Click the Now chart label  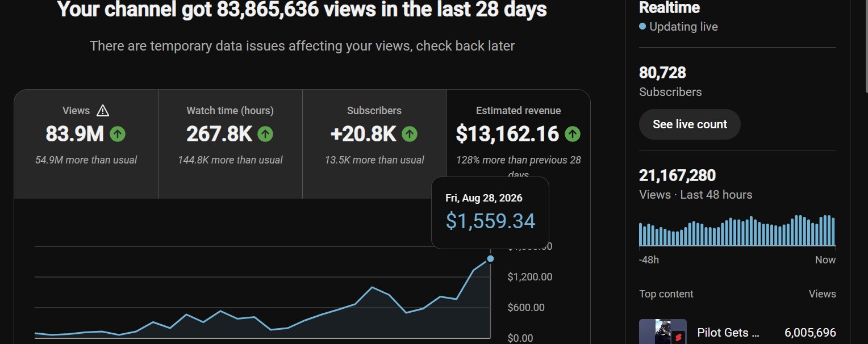click(x=825, y=260)
